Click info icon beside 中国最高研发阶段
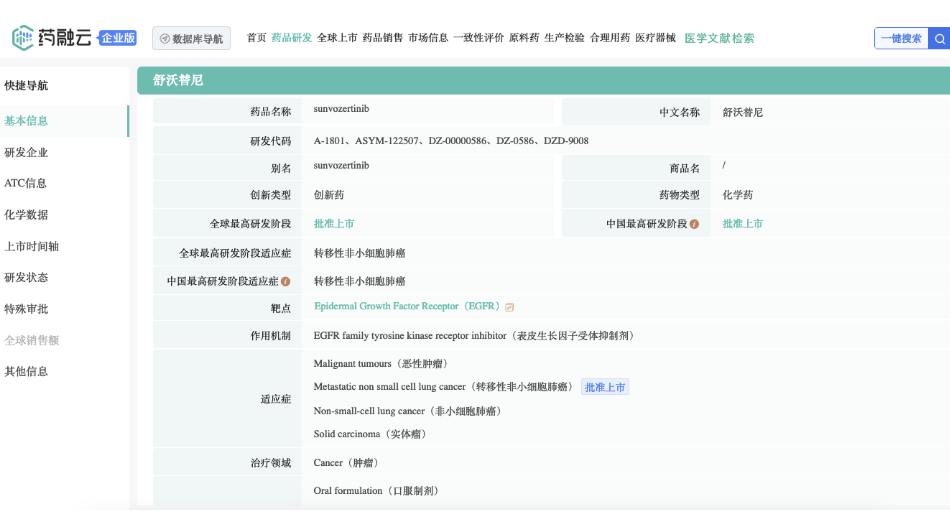The image size is (950, 527). [694, 224]
